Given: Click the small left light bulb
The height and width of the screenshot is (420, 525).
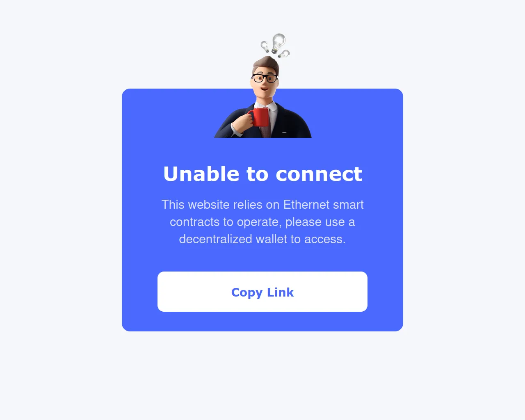Looking at the screenshot, I should pyautogui.click(x=265, y=46).
